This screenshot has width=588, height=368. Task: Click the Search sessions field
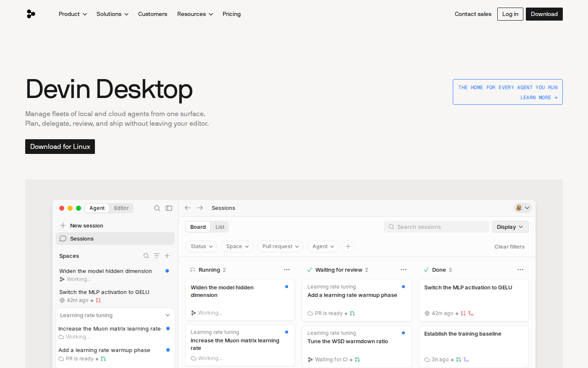[x=436, y=227]
